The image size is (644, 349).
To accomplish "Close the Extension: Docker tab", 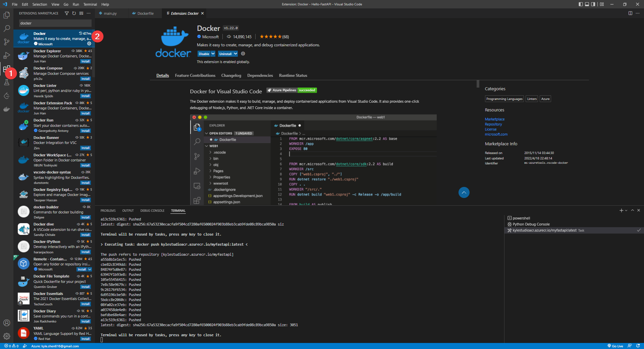I will (202, 13).
